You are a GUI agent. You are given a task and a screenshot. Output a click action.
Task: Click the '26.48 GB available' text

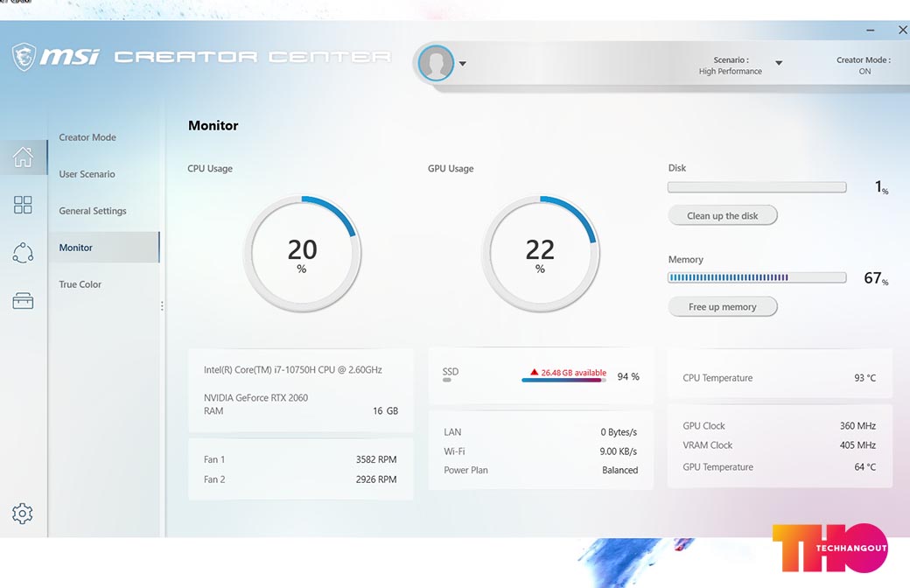pos(574,373)
